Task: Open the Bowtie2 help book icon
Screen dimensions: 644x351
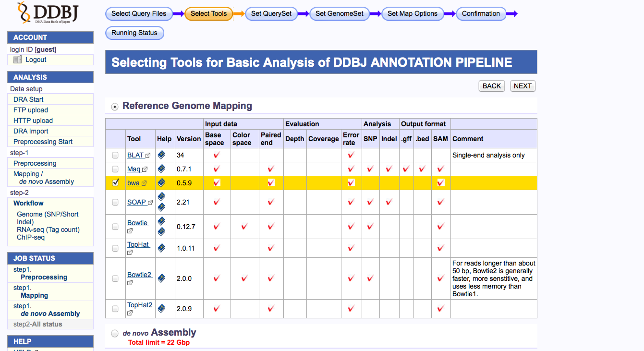Action: (x=161, y=278)
